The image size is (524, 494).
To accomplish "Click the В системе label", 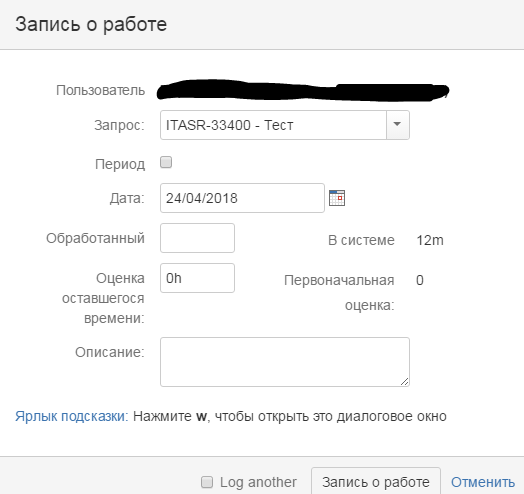I will tap(361, 240).
